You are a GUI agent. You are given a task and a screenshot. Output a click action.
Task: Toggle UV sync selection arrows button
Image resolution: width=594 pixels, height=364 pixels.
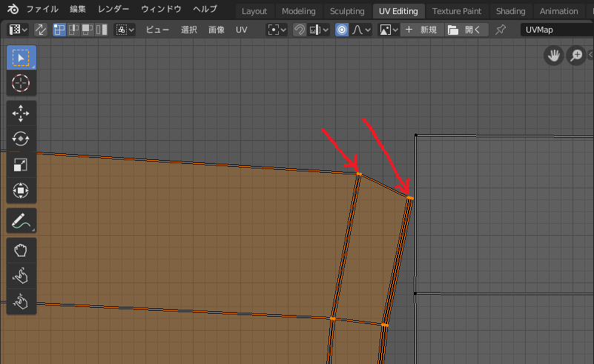coord(41,30)
